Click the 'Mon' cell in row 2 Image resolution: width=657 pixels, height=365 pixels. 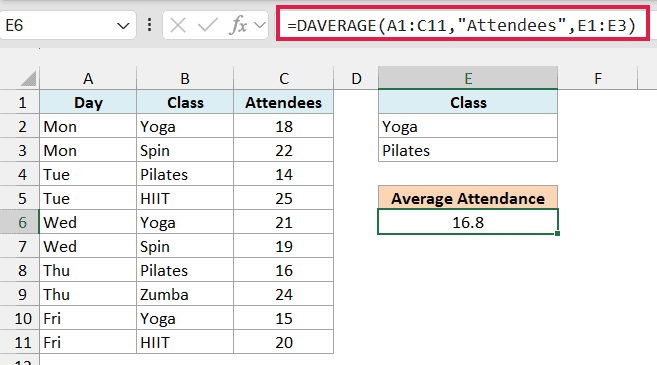click(x=88, y=127)
